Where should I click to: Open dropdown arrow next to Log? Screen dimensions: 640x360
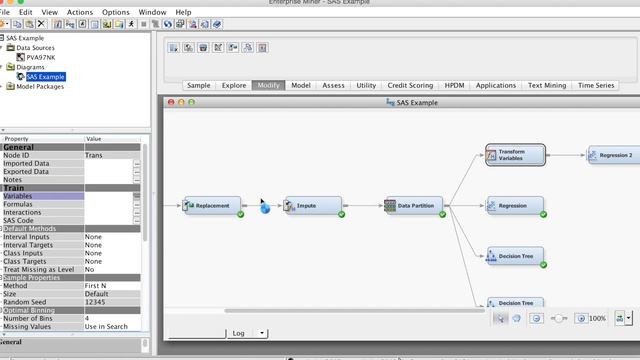[x=262, y=333]
